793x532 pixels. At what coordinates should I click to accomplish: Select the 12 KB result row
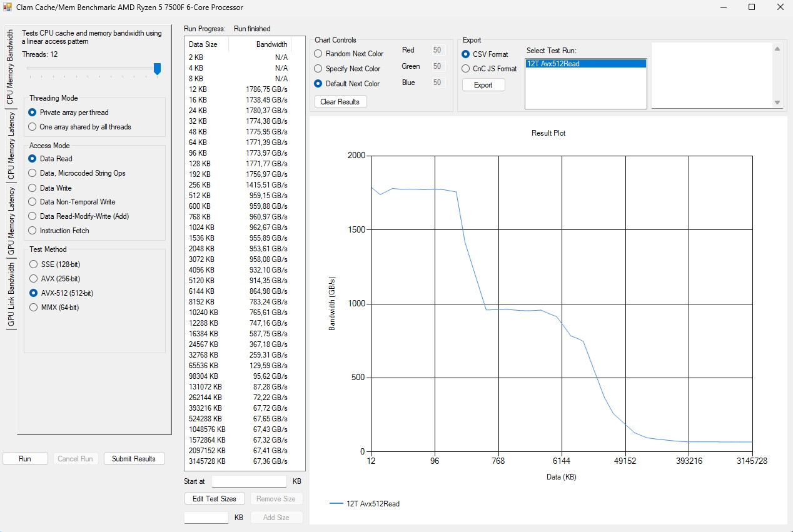pyautogui.click(x=238, y=89)
